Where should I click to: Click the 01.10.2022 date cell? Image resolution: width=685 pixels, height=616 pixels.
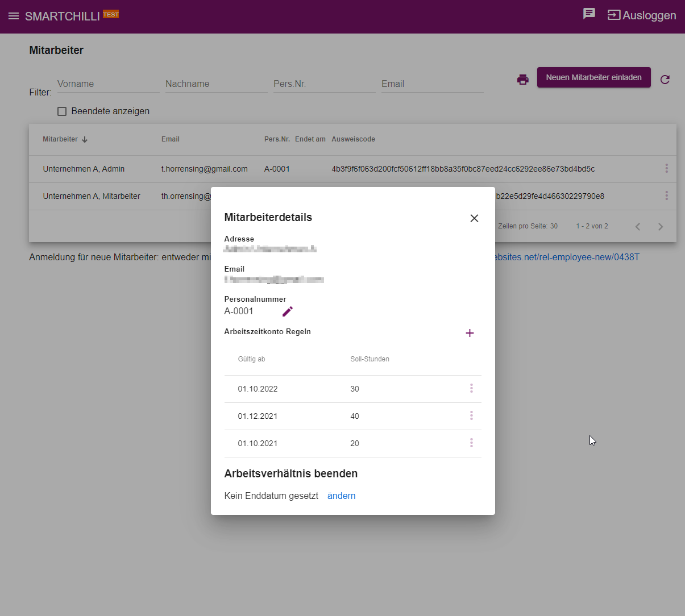[258, 389]
